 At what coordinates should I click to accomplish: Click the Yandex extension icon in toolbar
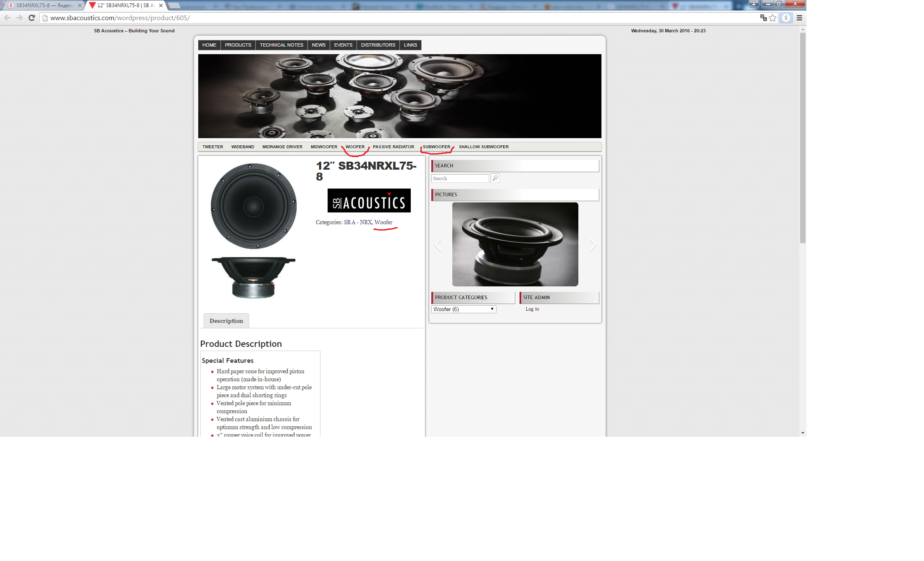786,18
